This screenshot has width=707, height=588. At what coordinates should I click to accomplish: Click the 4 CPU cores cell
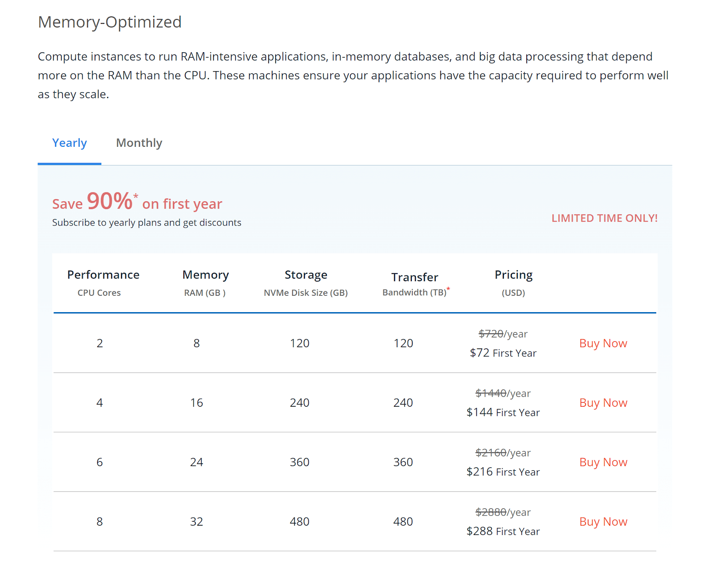100,403
